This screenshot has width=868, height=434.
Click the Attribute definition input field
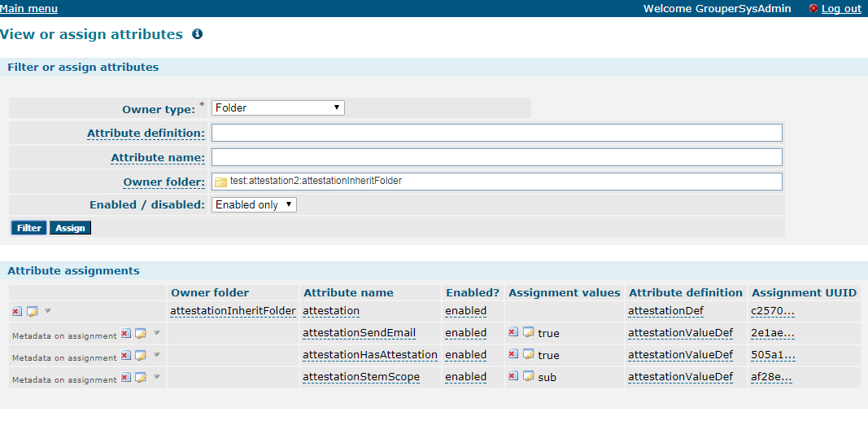[496, 133]
